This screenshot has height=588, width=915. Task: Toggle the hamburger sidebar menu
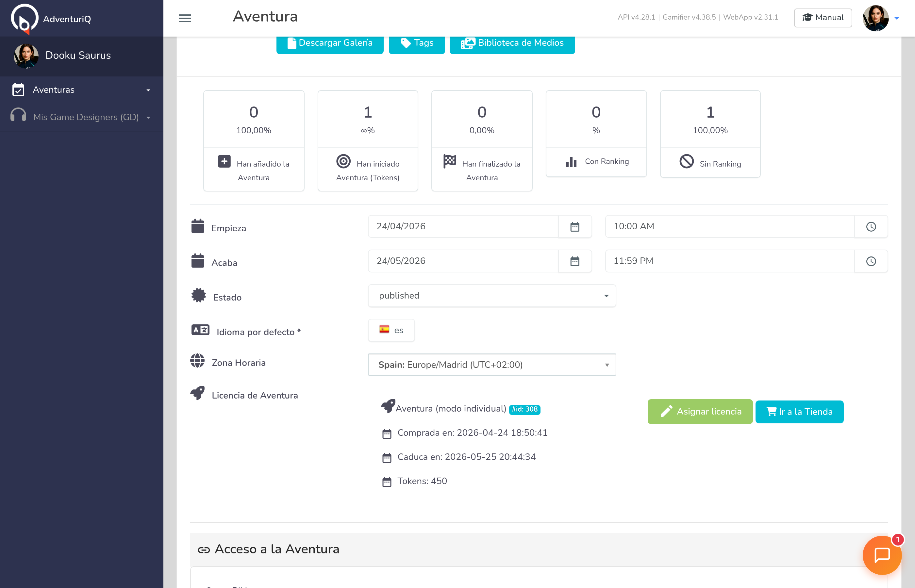pos(185,18)
